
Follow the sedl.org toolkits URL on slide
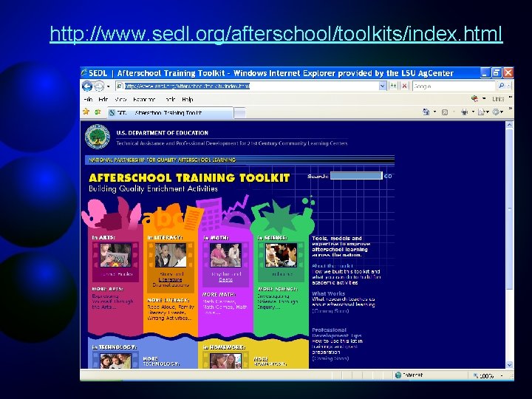276,33
